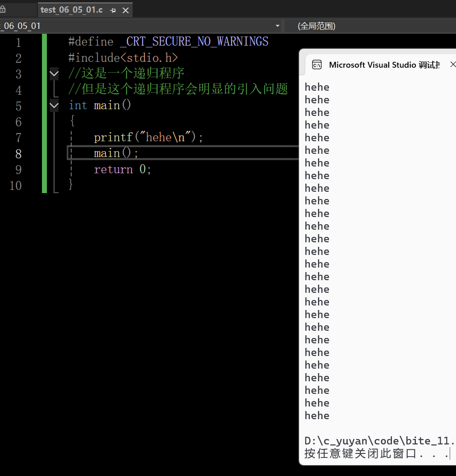Click the 按任意键关闭此窗口 prompt in console

click(x=376, y=453)
